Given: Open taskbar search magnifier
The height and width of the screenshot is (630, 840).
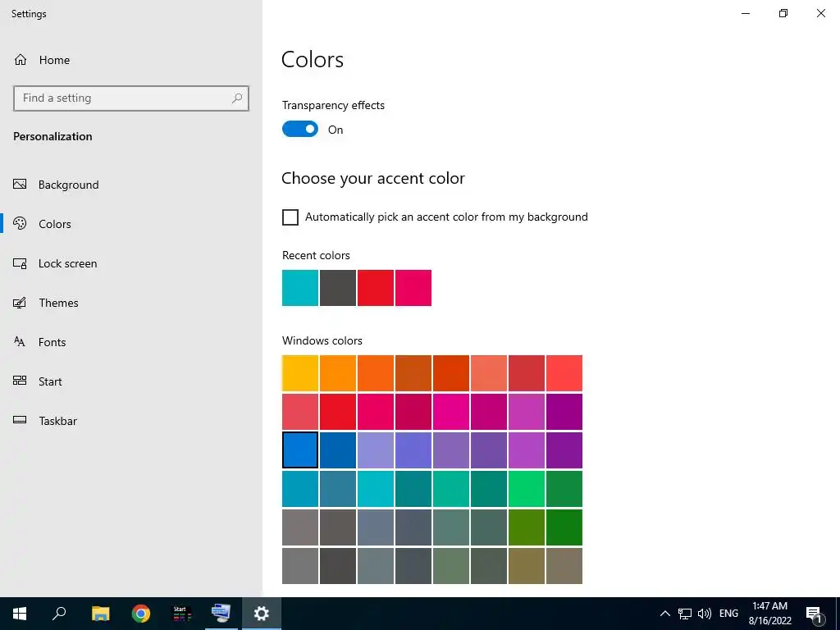Looking at the screenshot, I should 59,614.
